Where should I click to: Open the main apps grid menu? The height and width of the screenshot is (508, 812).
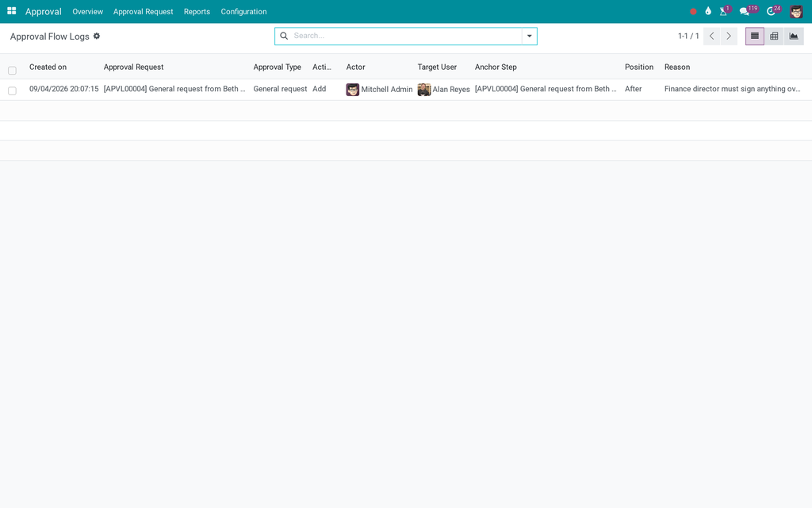tap(11, 11)
